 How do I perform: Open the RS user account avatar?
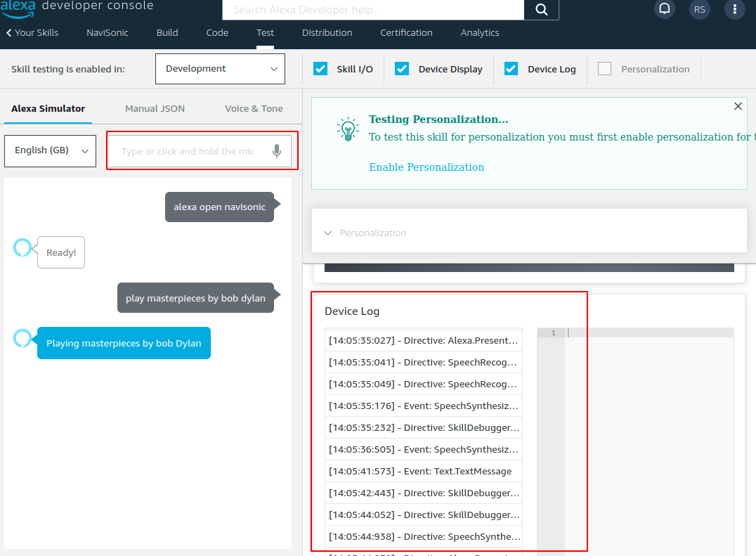699,10
